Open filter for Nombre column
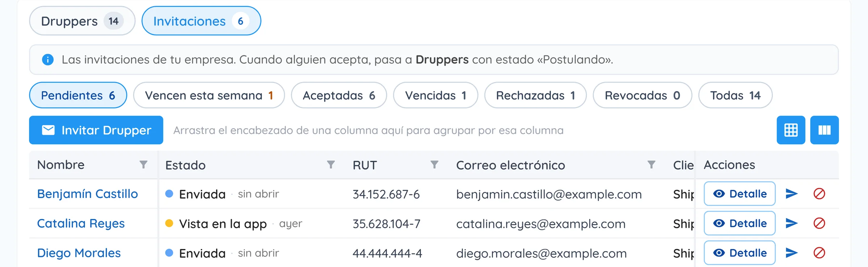This screenshot has width=868, height=267. [x=144, y=165]
